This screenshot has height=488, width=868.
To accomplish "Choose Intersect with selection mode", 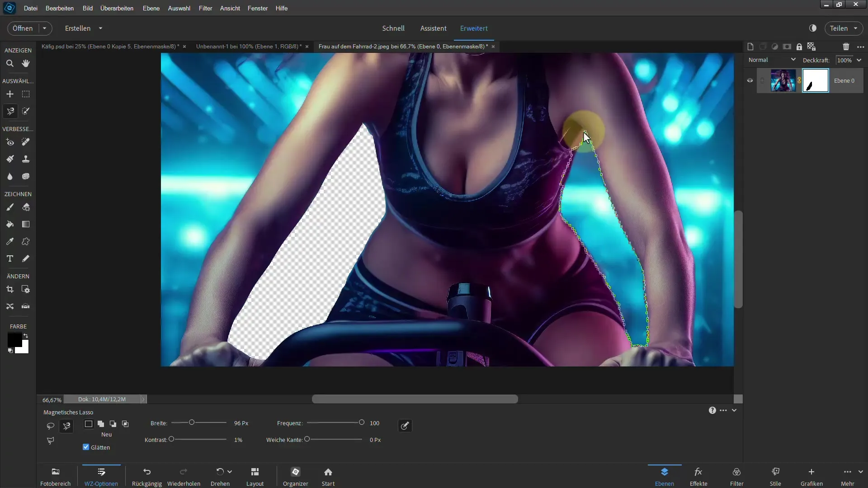I will point(125,424).
